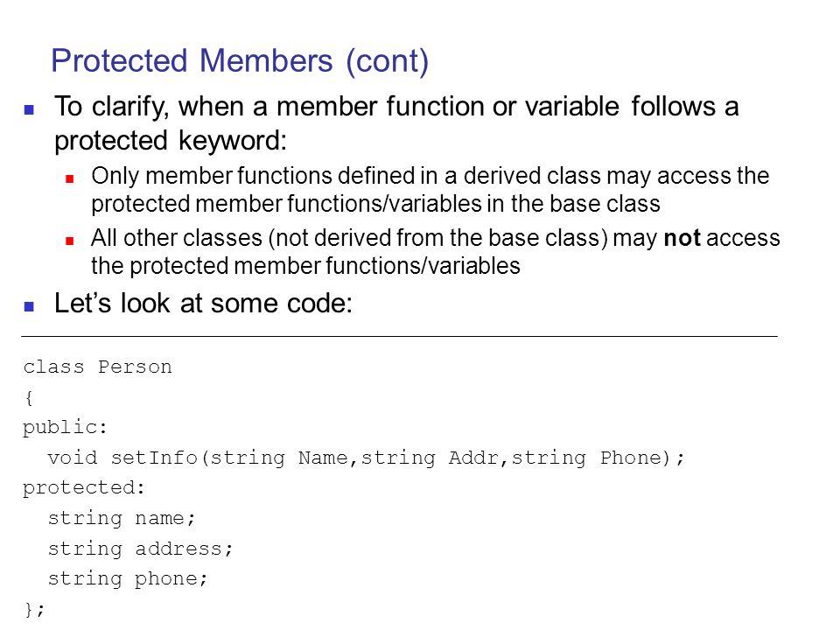Image resolution: width=840 pixels, height=630 pixels.
Task: Select the blue bullet before 'To clarify'
Action: point(30,110)
